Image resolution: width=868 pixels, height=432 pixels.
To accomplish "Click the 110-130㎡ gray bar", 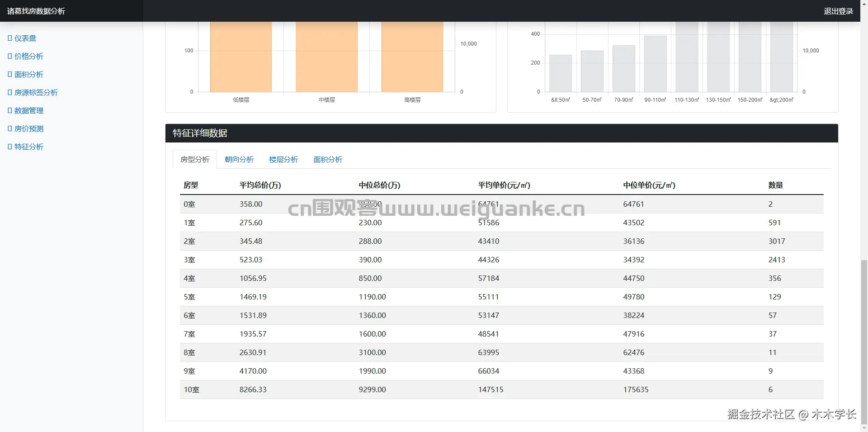I will [687, 57].
